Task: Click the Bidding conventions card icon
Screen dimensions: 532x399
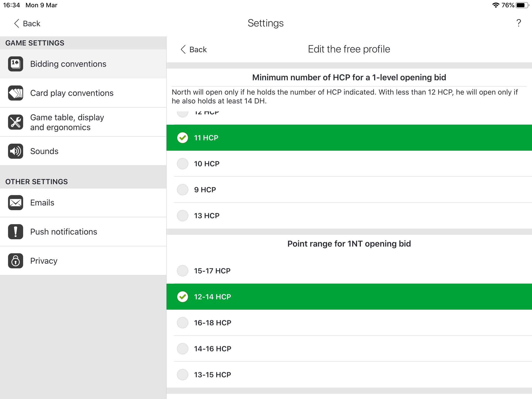Action: tap(16, 64)
